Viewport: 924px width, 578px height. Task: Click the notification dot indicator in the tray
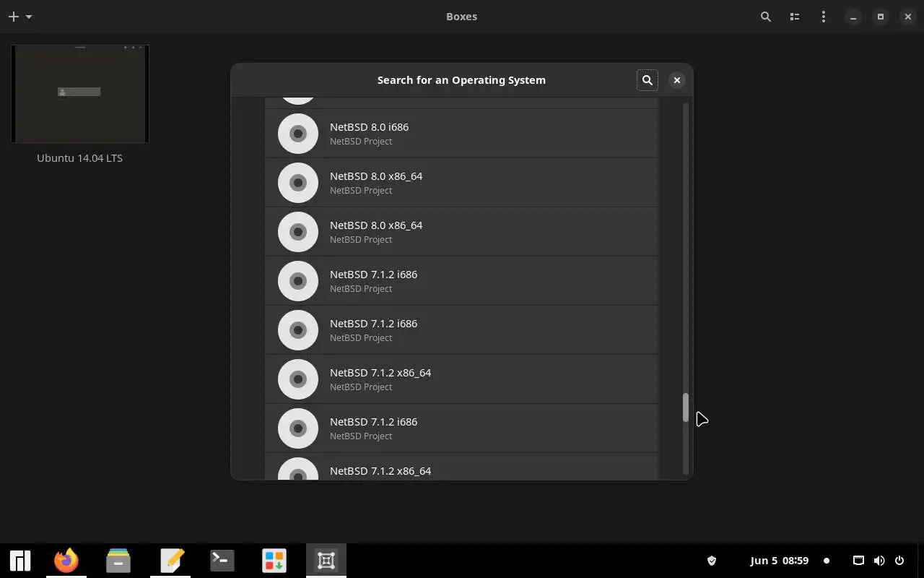coord(827,561)
